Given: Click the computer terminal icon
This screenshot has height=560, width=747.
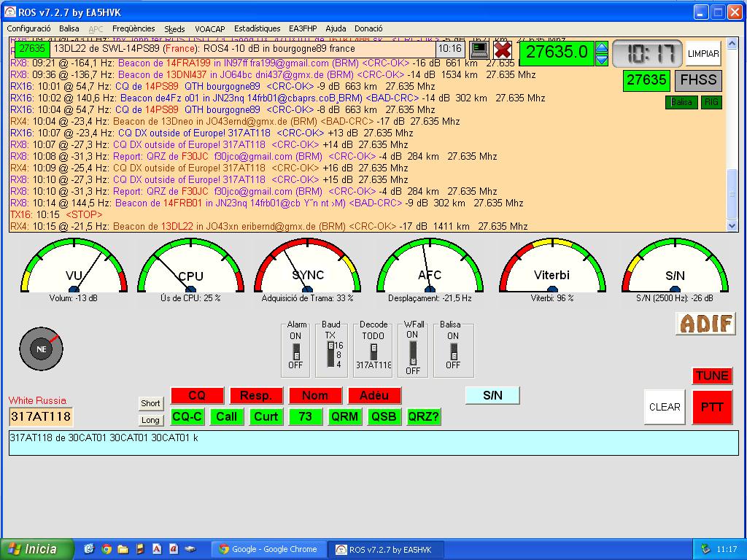Looking at the screenshot, I should click(x=479, y=50).
